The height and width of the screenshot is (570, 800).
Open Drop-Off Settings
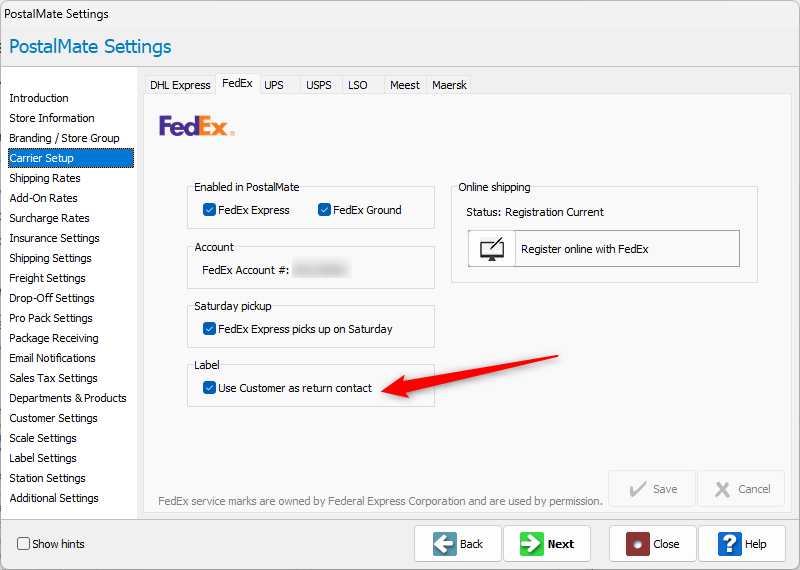(x=52, y=298)
